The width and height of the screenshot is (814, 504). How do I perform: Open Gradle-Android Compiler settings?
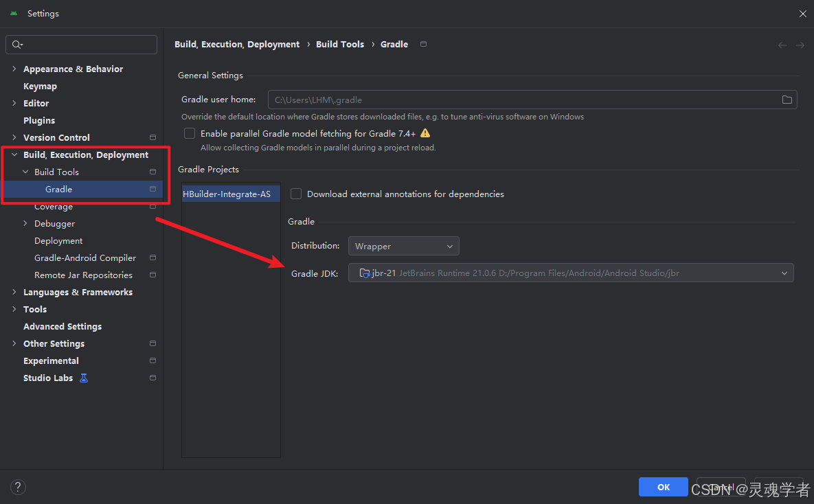click(85, 258)
